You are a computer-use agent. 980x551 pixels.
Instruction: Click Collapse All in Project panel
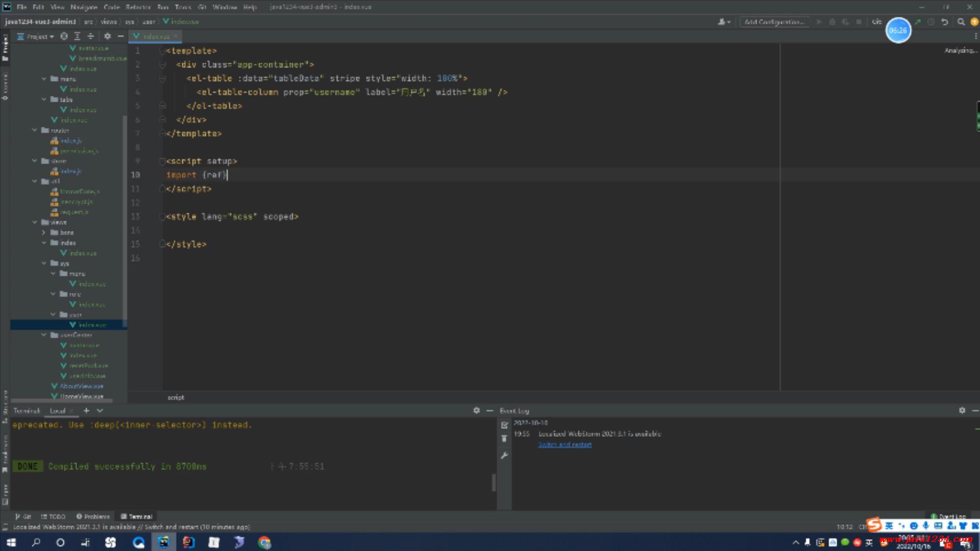coord(90,36)
